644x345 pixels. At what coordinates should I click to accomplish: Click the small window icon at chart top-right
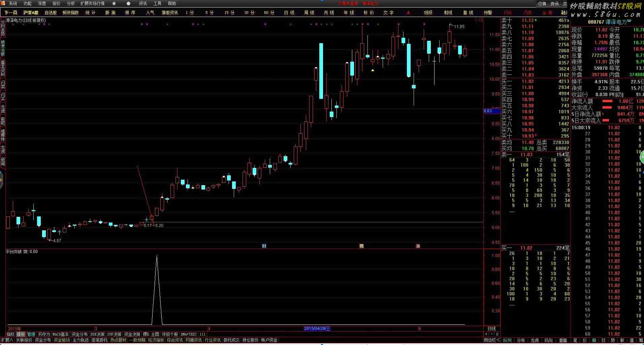click(x=481, y=20)
